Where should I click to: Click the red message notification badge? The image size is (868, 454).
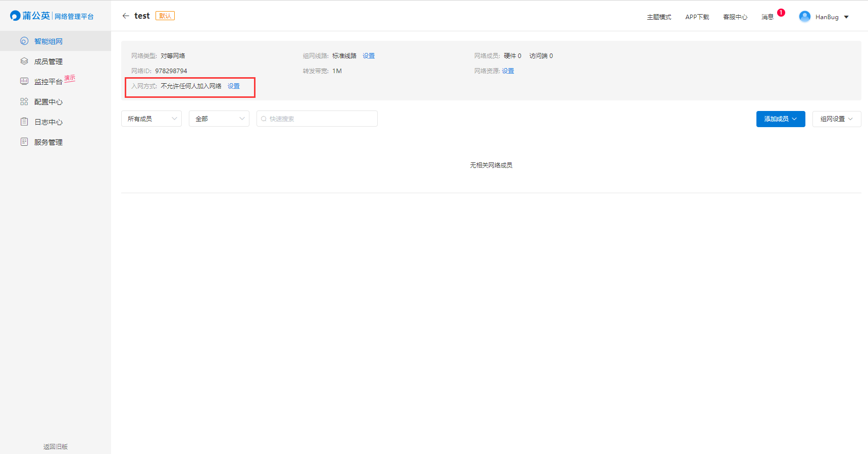pos(781,13)
